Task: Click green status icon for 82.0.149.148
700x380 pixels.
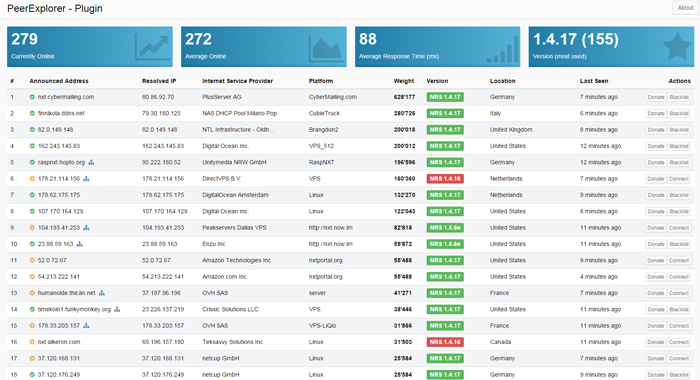Action: (x=32, y=129)
